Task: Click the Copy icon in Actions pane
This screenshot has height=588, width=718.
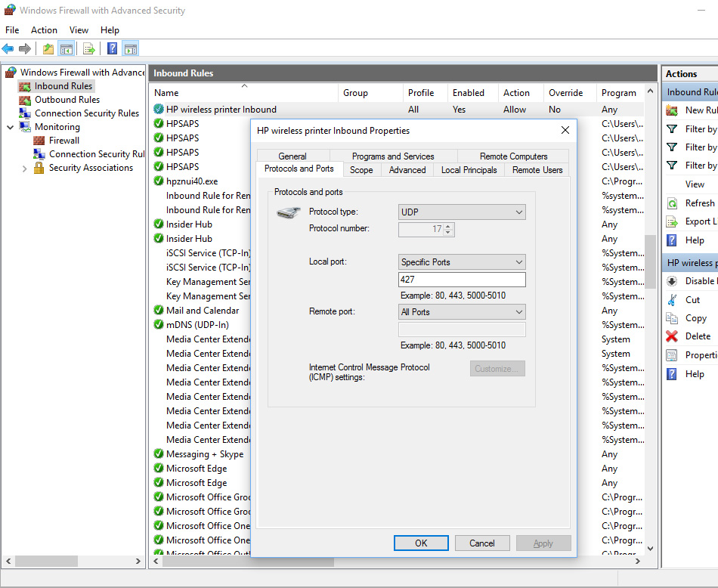Action: click(x=672, y=318)
